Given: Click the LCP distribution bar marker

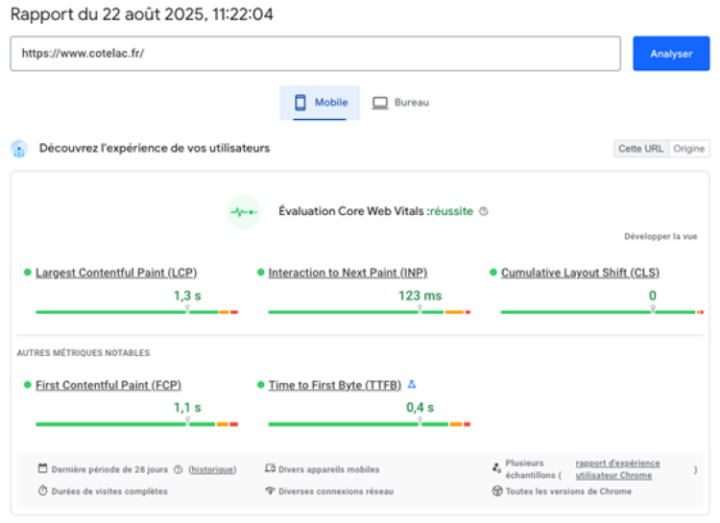Looking at the screenshot, I should pos(187,309).
